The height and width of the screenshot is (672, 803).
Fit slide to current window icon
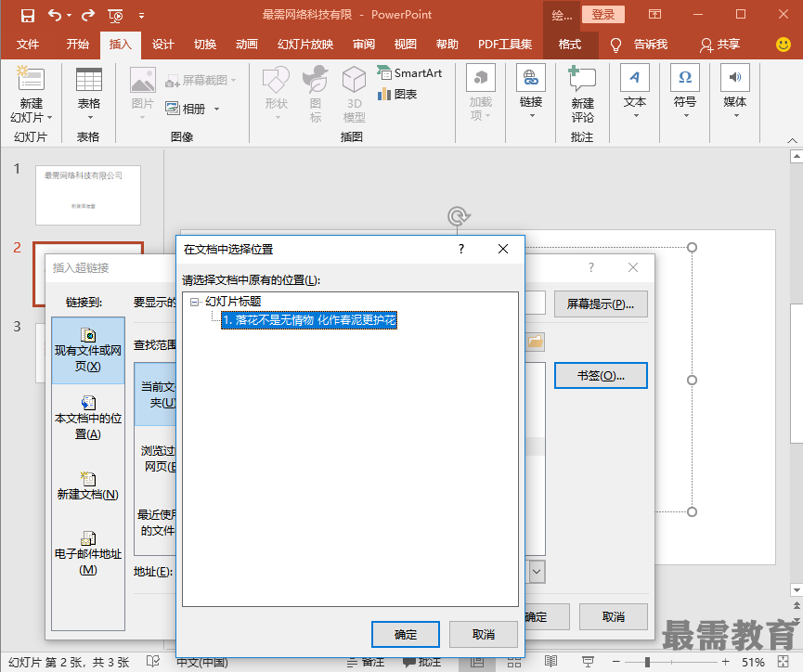[783, 662]
